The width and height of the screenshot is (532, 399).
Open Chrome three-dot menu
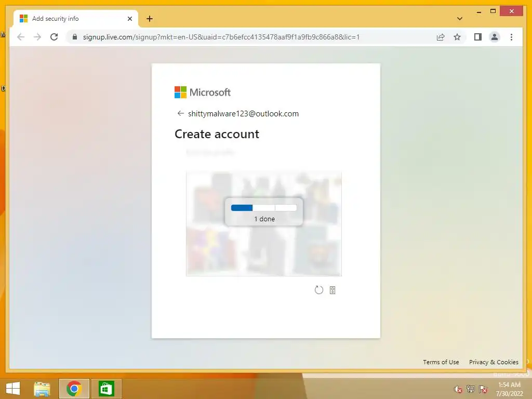511,37
